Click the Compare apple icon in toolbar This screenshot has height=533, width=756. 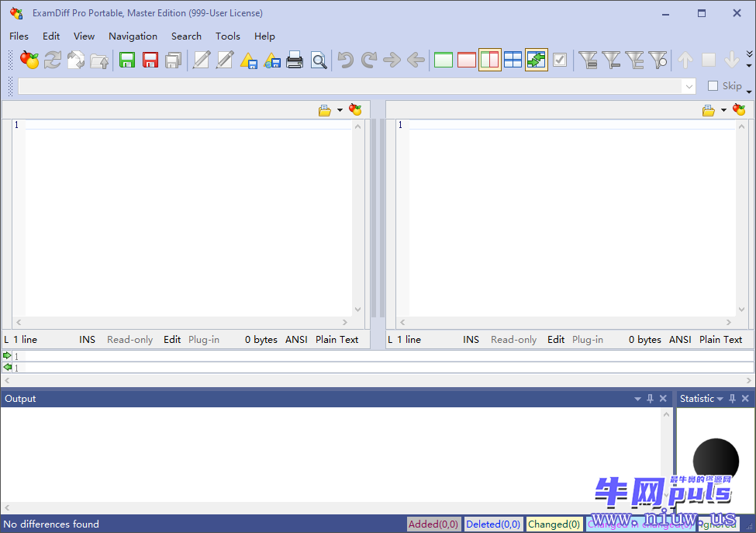click(29, 61)
